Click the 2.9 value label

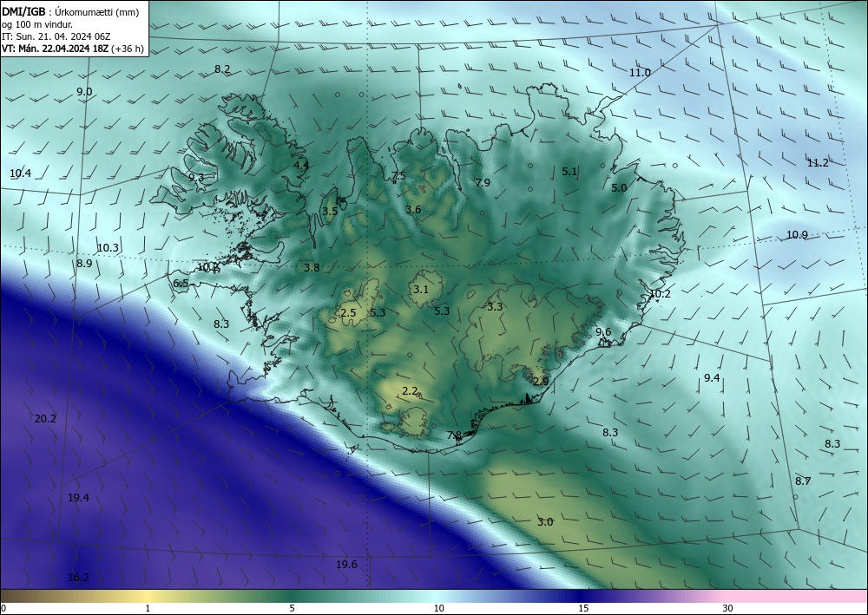[x=541, y=381]
